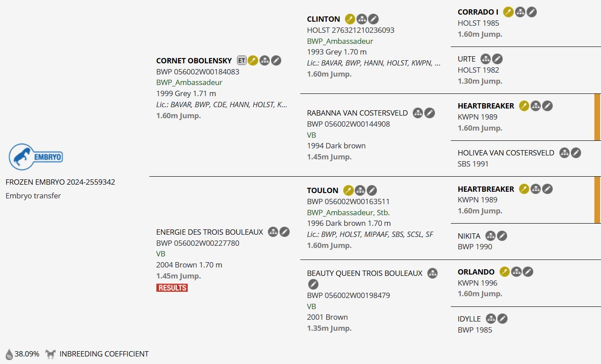Click the ET badge next to Cornet Obolensky
Image resolution: width=601 pixels, height=364 pixels.
point(241,61)
